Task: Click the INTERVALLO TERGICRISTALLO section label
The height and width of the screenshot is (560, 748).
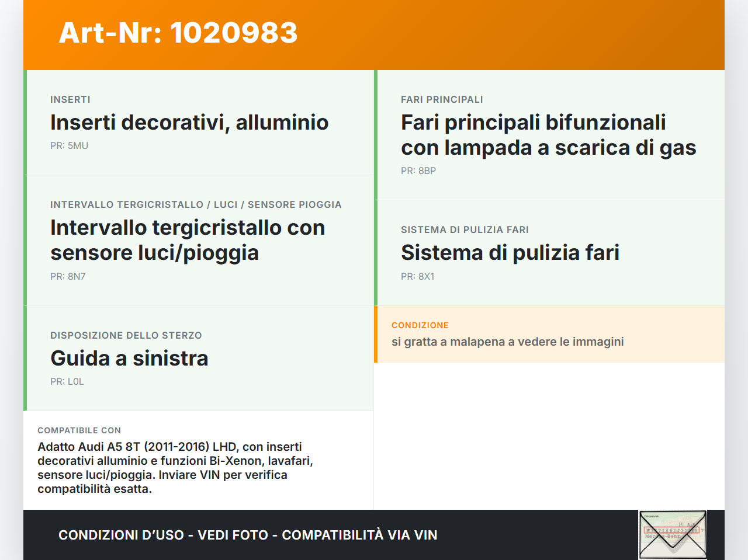Action: [x=196, y=204]
